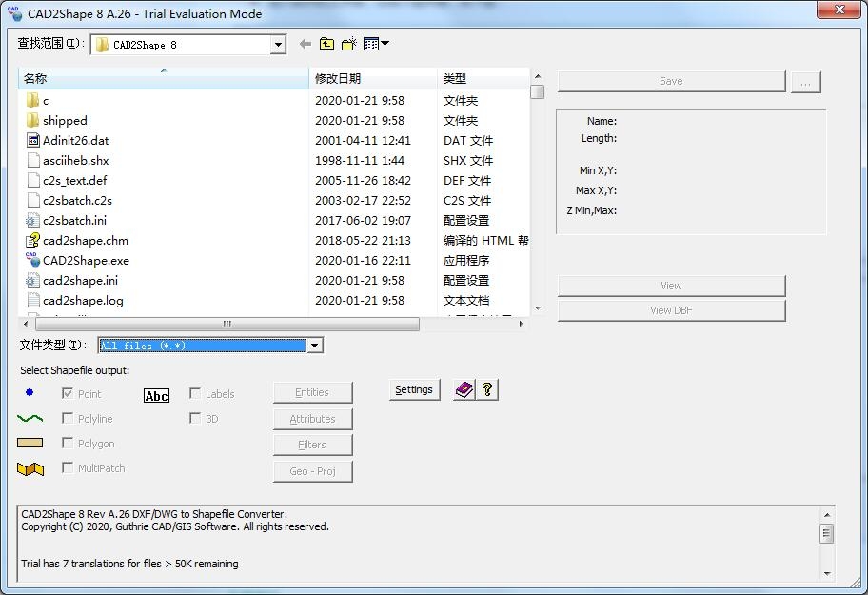Click the Geo - Proj button
Screen dimensions: 868x595
pyautogui.click(x=313, y=471)
